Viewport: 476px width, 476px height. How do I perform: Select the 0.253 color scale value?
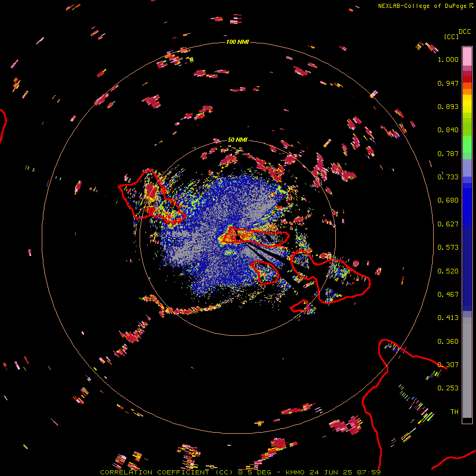448,388
